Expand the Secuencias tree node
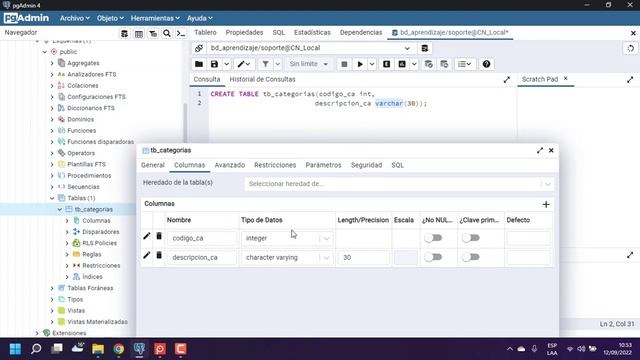The image size is (640, 360). point(52,187)
